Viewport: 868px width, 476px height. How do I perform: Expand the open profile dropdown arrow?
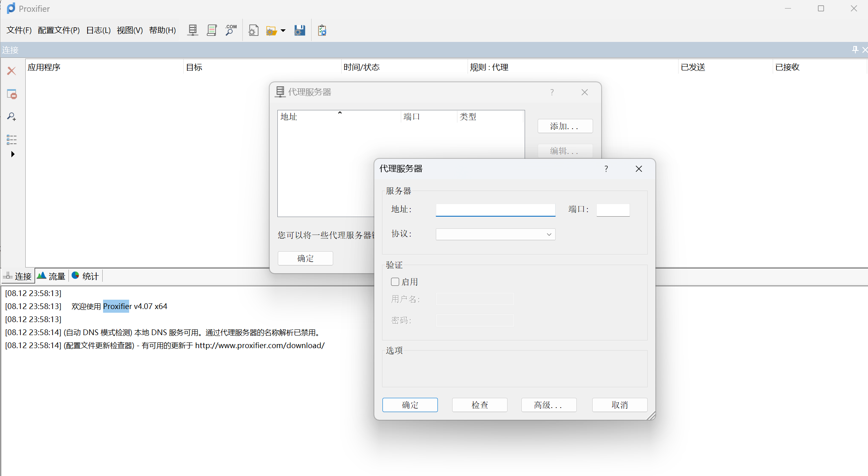283,31
